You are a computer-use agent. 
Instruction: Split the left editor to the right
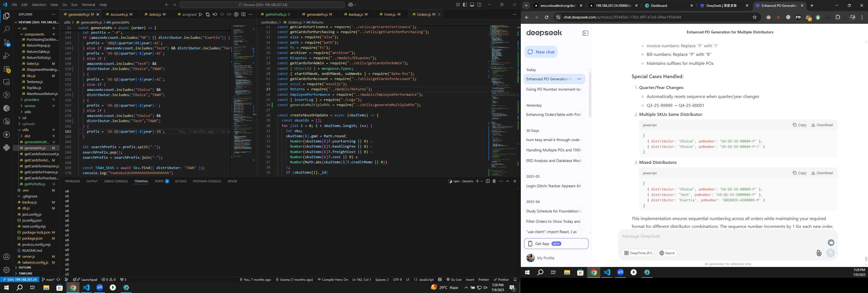point(243,14)
